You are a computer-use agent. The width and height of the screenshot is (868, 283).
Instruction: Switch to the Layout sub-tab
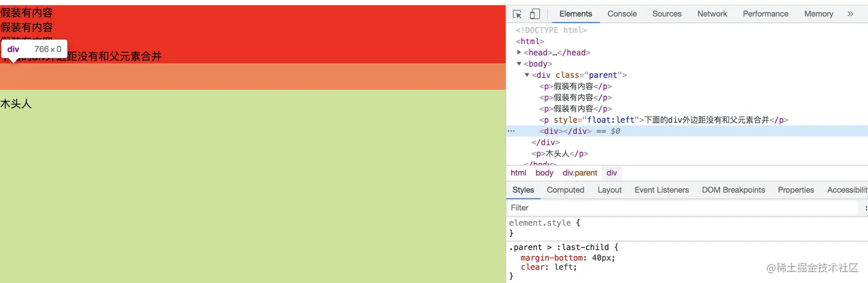point(610,190)
